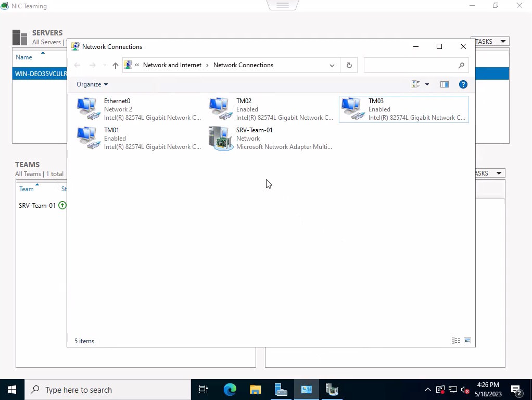Expand the address bar history dropdown
Image resolution: width=532 pixels, height=400 pixels.
[x=332, y=65]
